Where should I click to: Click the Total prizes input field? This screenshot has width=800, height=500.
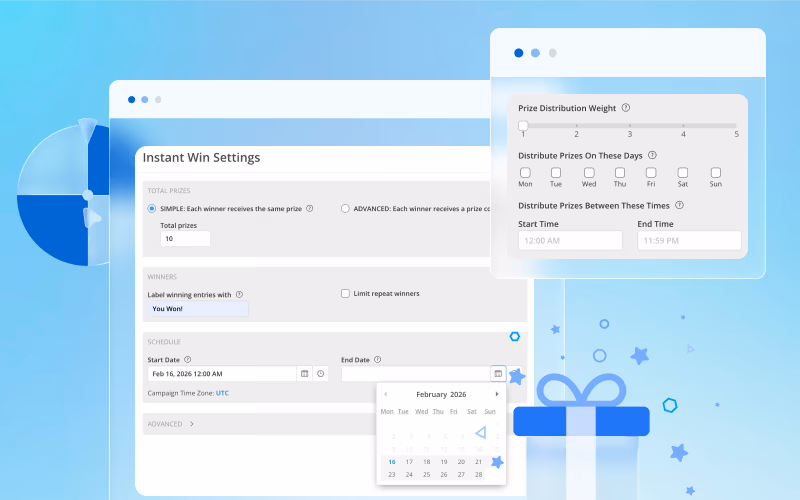[x=184, y=239]
